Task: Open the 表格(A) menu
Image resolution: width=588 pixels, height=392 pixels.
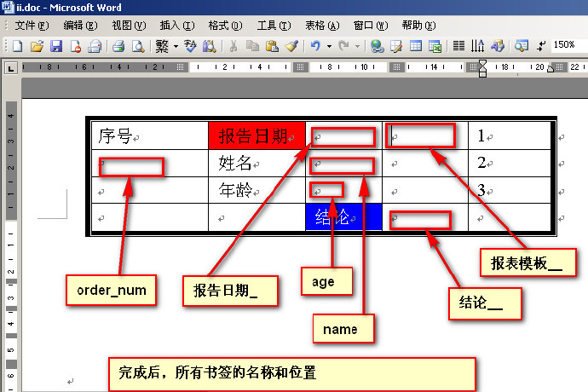Action: (x=322, y=26)
